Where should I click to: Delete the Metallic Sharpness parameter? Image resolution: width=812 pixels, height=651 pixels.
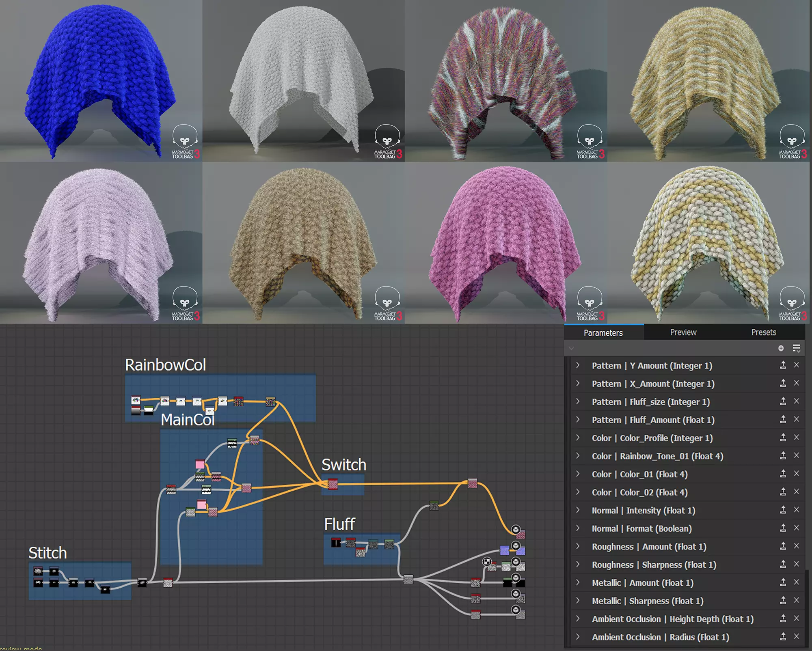tap(797, 600)
